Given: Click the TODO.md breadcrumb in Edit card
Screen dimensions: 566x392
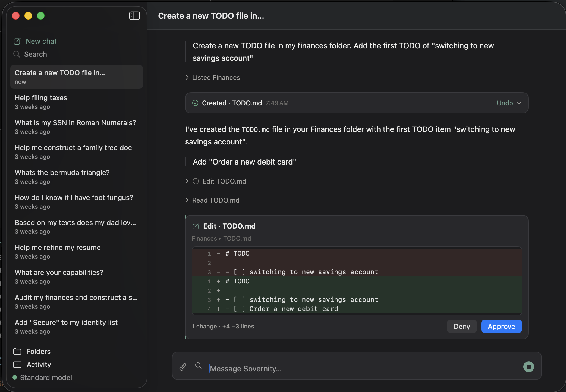Looking at the screenshot, I should 237,238.
